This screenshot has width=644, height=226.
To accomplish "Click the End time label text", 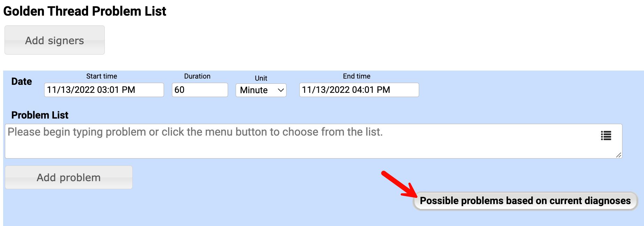I will 356,76.
